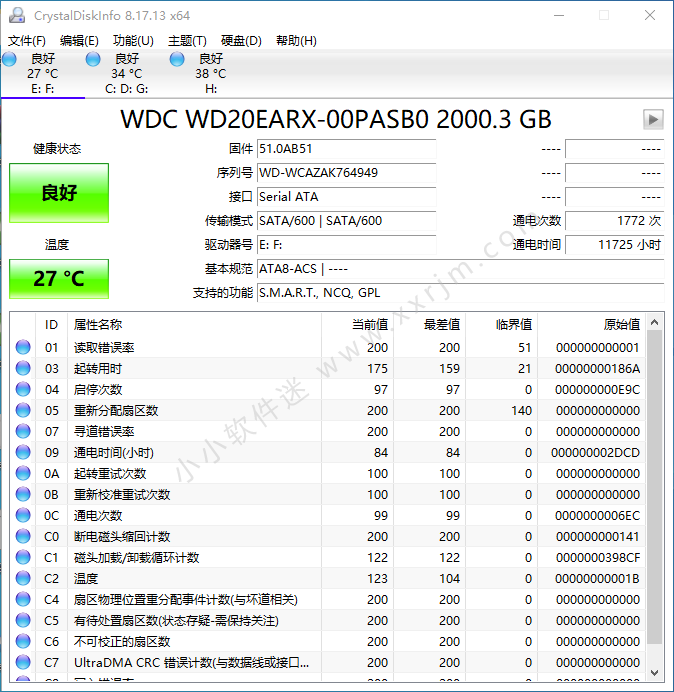Click the scroll down arrow of attribute list
Screen dimensions: 674x692
(x=655, y=673)
